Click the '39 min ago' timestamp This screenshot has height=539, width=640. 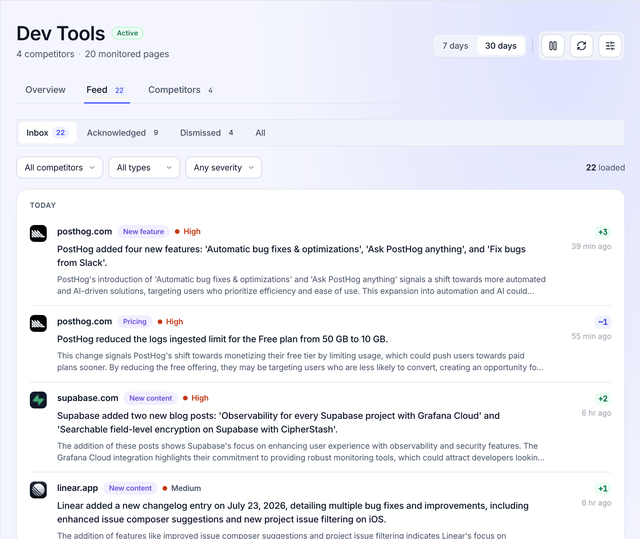pos(591,246)
